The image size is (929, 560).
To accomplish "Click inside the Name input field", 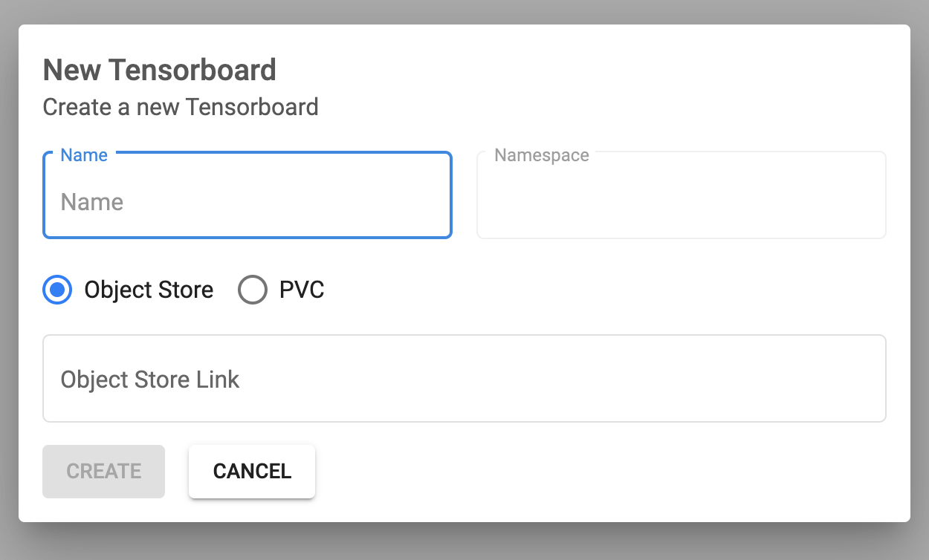I will [245, 202].
